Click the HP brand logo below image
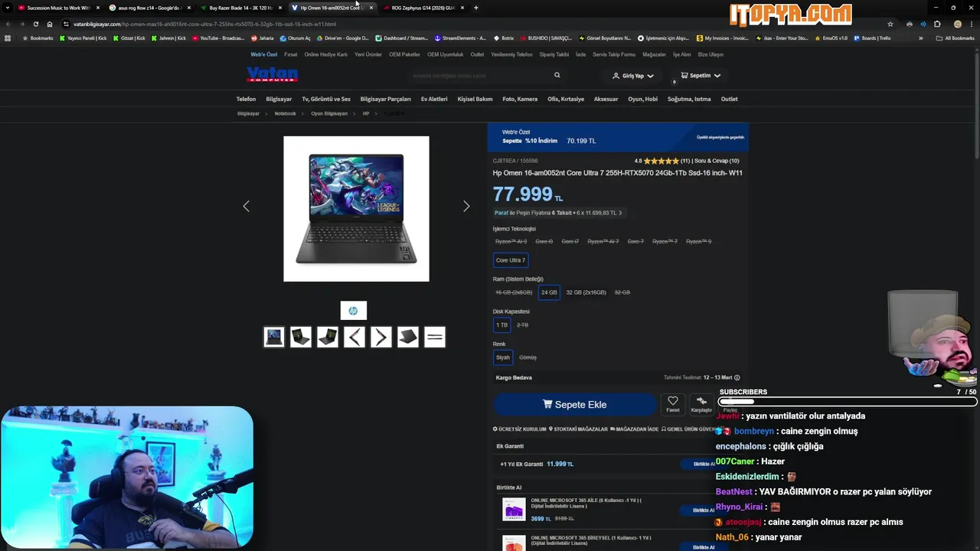The width and height of the screenshot is (980, 551). pos(353,310)
